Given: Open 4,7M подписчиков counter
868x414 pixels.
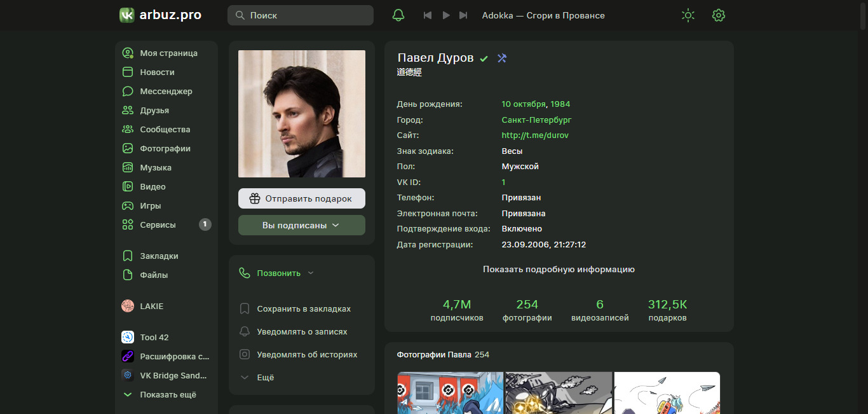Looking at the screenshot, I should (457, 310).
